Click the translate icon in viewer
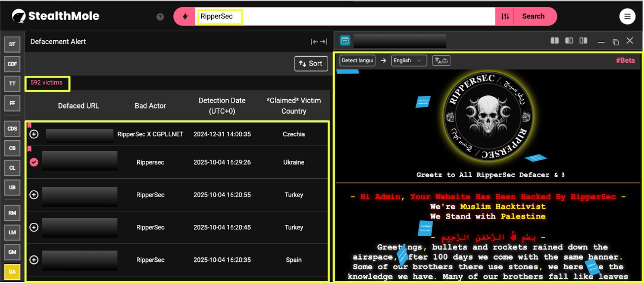The image size is (644, 283). 441,61
